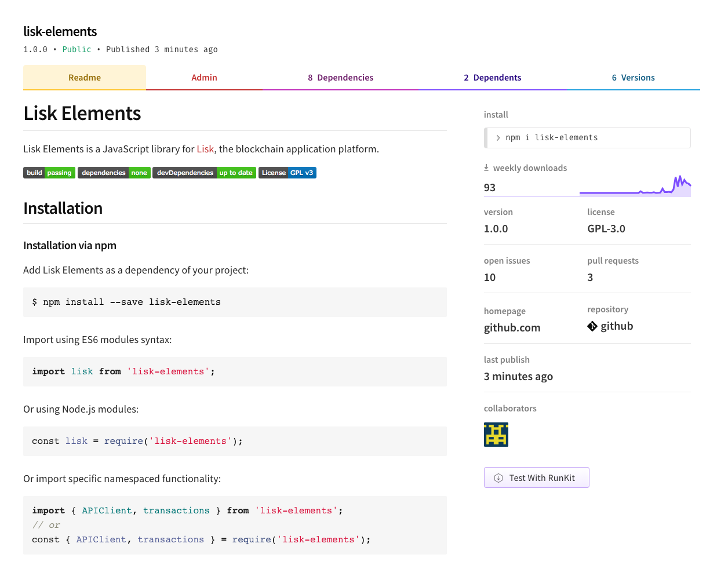Click the install command prompt chevron
The height and width of the screenshot is (569, 728).
pos(498,138)
